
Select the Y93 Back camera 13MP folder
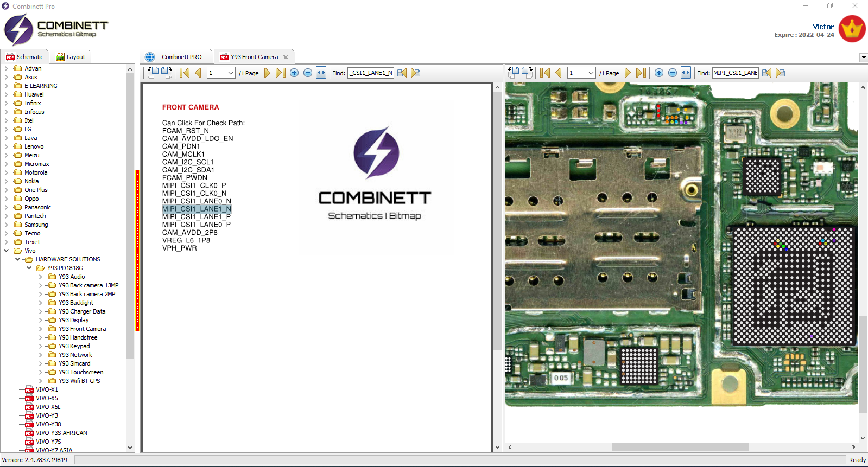(x=88, y=285)
